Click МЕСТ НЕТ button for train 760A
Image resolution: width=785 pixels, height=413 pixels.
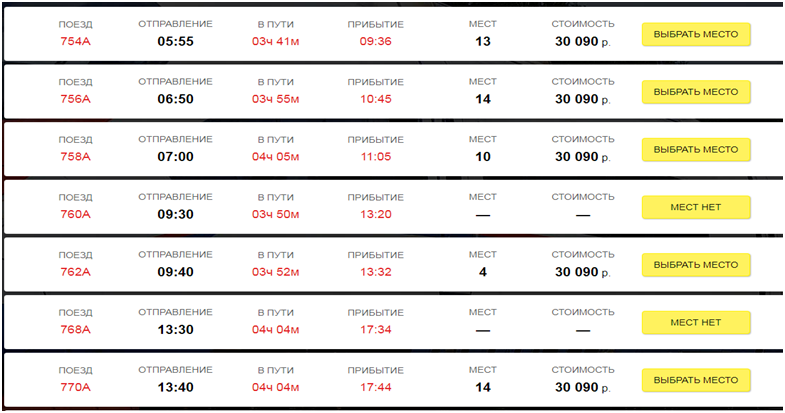[695, 207]
